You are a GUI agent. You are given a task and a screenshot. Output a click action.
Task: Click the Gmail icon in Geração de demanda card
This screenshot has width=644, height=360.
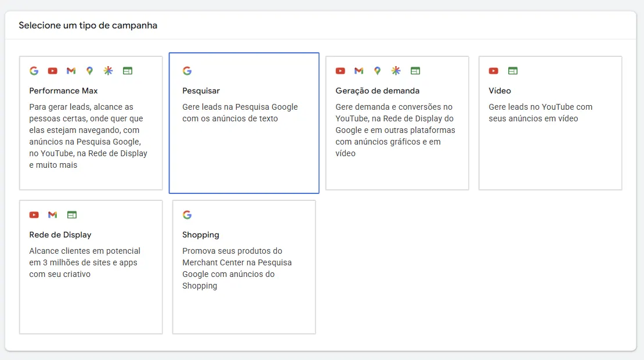point(359,71)
